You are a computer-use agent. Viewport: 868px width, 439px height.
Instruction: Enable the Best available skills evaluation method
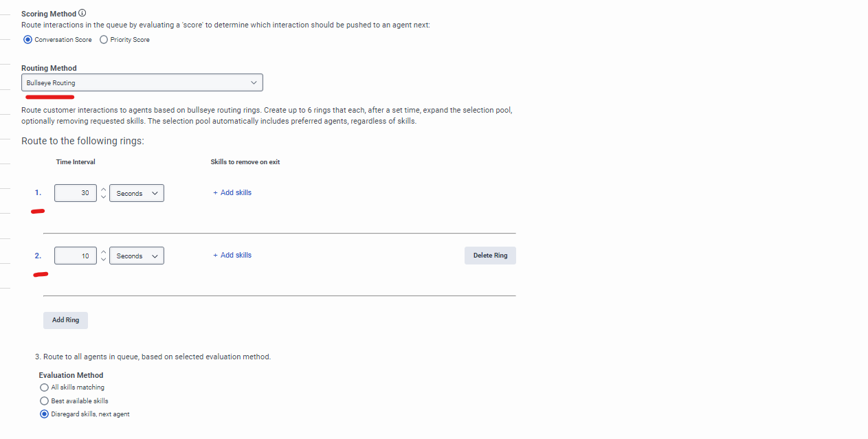tap(44, 401)
